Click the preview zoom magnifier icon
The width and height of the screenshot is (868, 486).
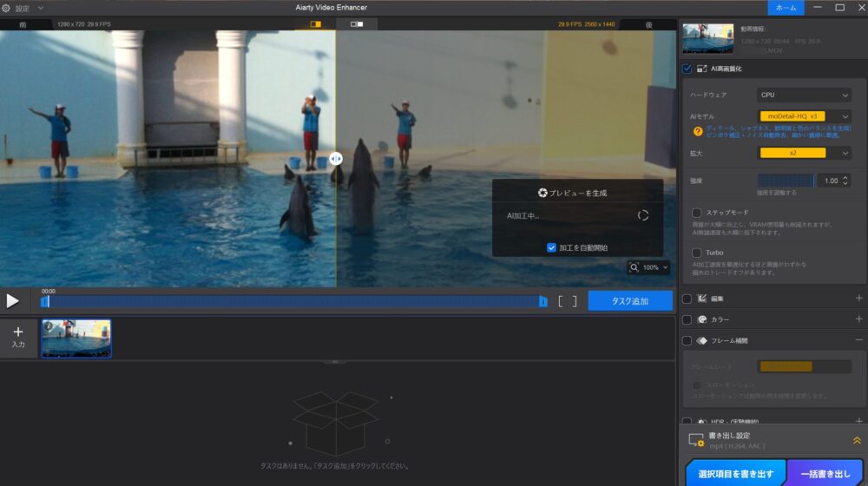(635, 267)
